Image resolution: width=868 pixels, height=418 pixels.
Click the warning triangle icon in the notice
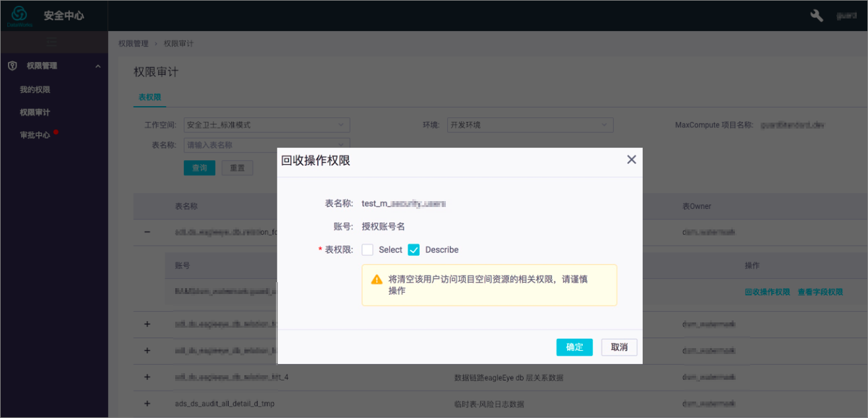pos(377,280)
